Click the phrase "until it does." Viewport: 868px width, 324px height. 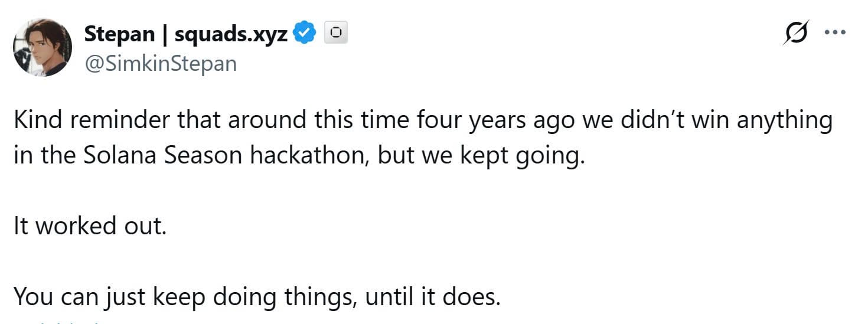pos(433,296)
